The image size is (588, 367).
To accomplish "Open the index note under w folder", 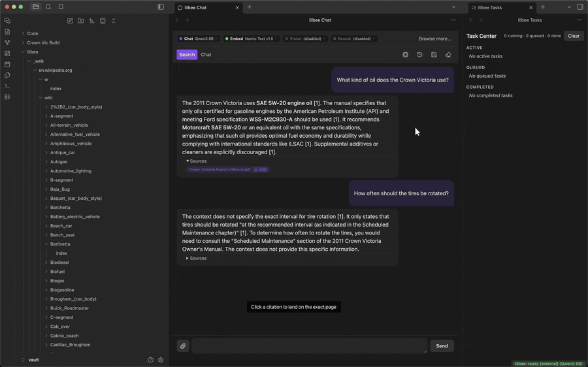I will (56, 89).
